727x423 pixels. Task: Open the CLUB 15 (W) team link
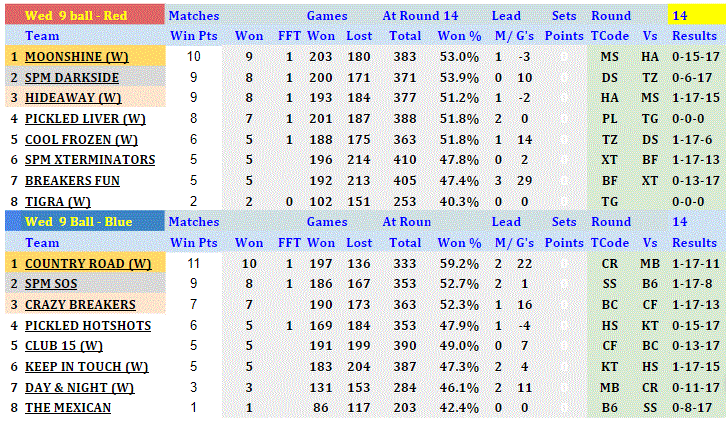(x=64, y=346)
